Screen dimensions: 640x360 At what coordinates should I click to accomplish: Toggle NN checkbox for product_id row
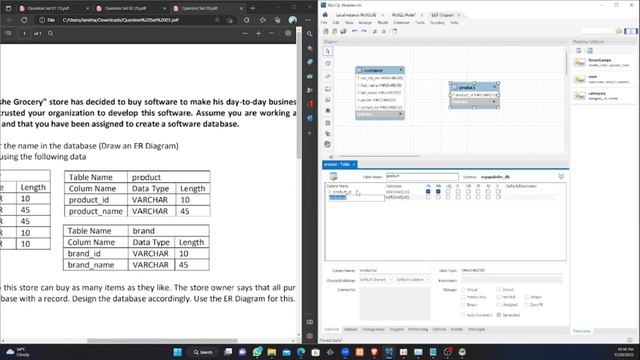pos(438,191)
